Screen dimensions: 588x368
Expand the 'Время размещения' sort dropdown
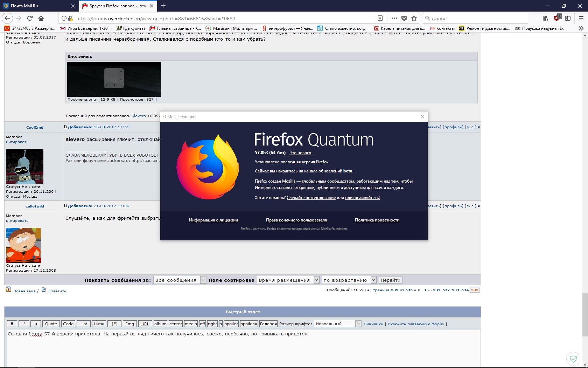point(288,280)
